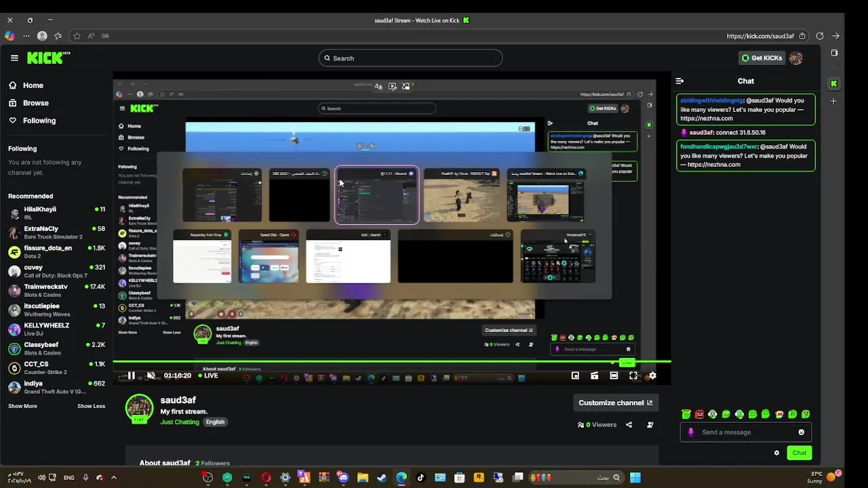868x488 pixels.
Task: Open the Kick sidebar panel icon in browser
Action: point(834,83)
